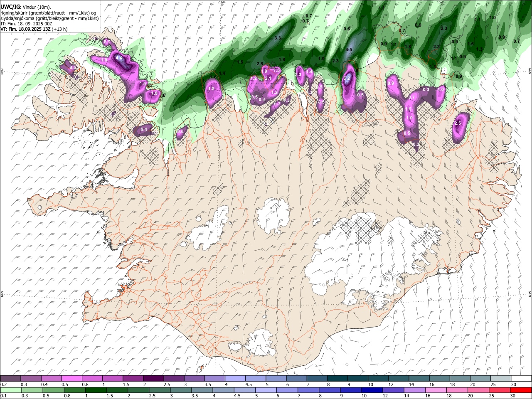This screenshot has width=532, height=399.
Task: Select the darkest green 1–1.5 rain legend swatch
Action: click(96, 390)
